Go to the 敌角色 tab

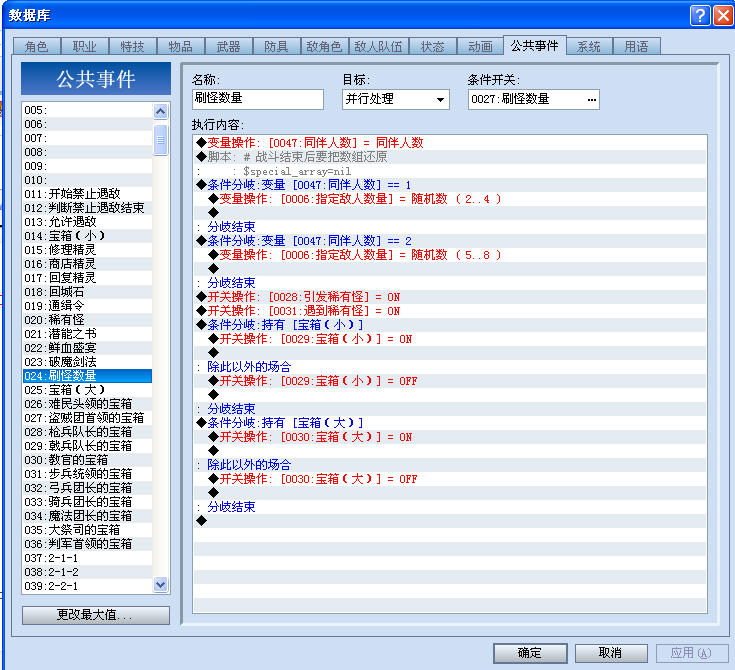[x=324, y=46]
